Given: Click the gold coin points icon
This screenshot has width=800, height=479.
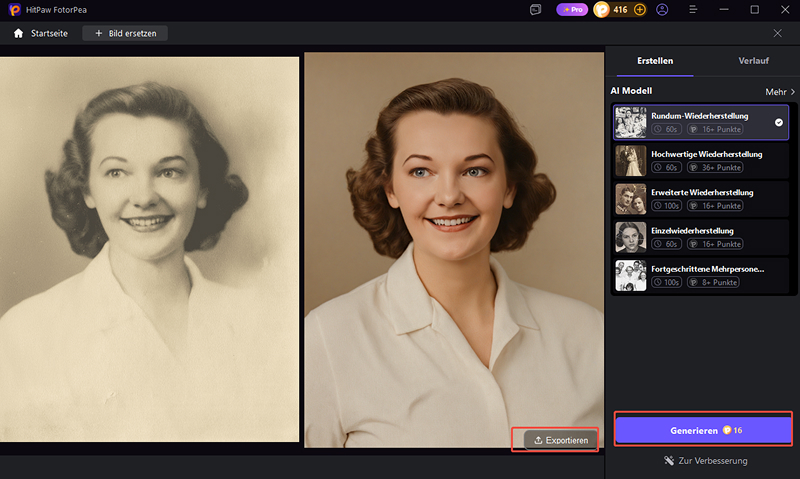Looking at the screenshot, I should pyautogui.click(x=602, y=10).
